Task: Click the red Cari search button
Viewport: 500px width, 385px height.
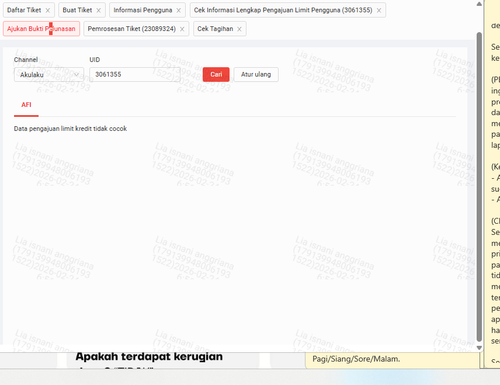Action: (x=216, y=74)
